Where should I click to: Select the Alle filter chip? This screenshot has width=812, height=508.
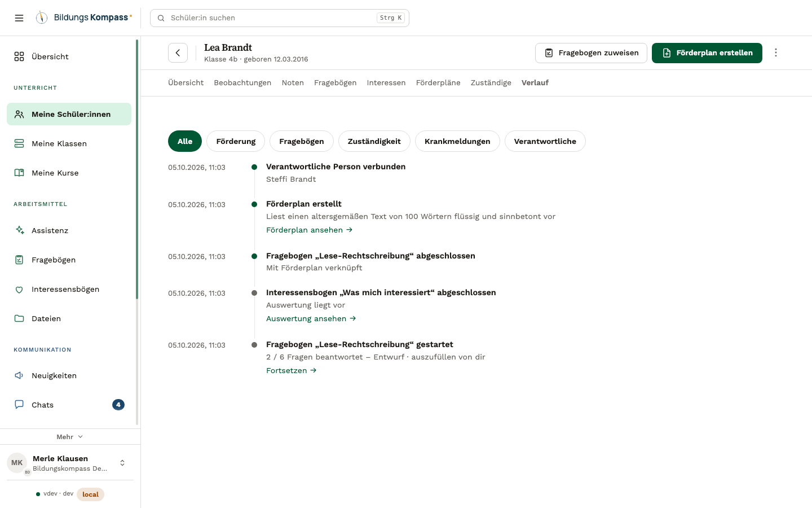[x=185, y=141]
